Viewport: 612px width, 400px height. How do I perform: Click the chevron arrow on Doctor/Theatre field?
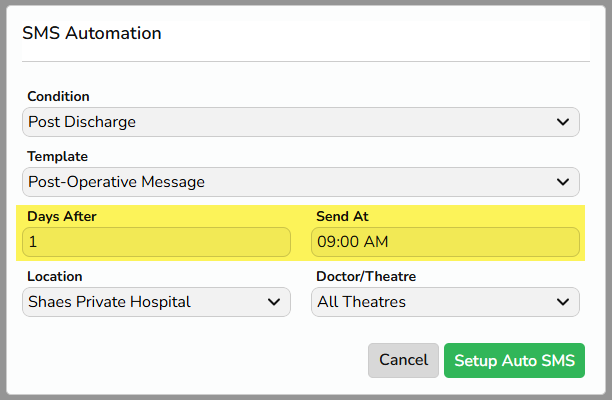562,302
